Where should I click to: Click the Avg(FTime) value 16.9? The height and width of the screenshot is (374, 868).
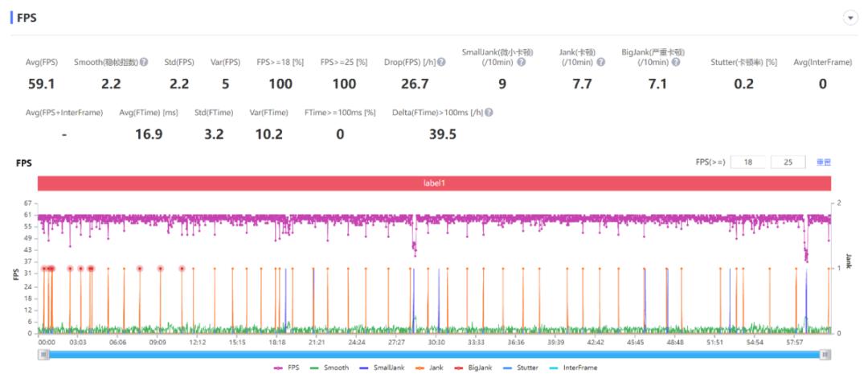click(x=149, y=134)
